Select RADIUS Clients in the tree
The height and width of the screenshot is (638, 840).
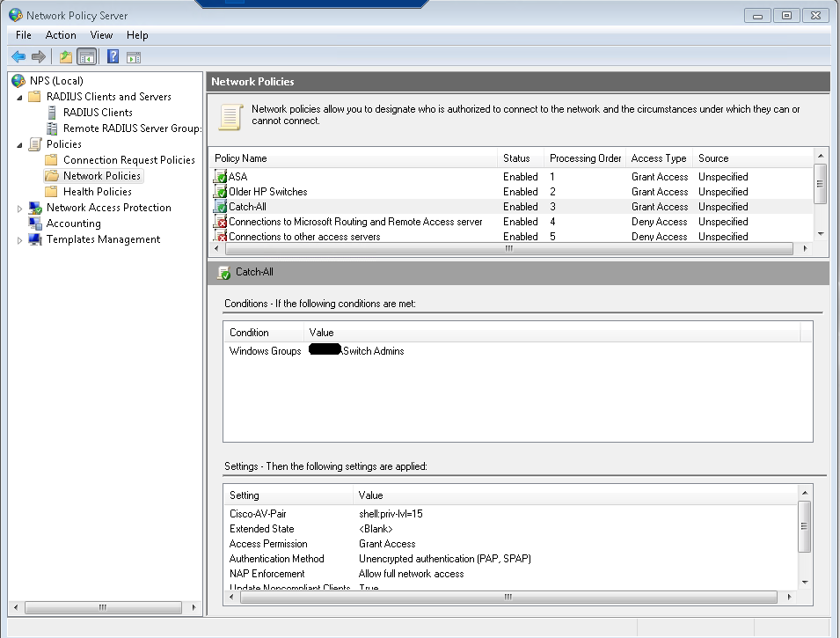point(98,113)
